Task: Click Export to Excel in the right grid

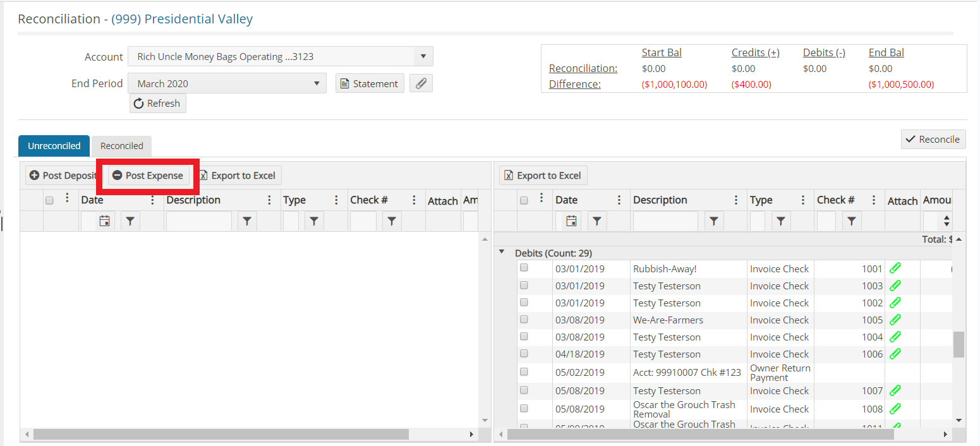Action: [x=543, y=175]
